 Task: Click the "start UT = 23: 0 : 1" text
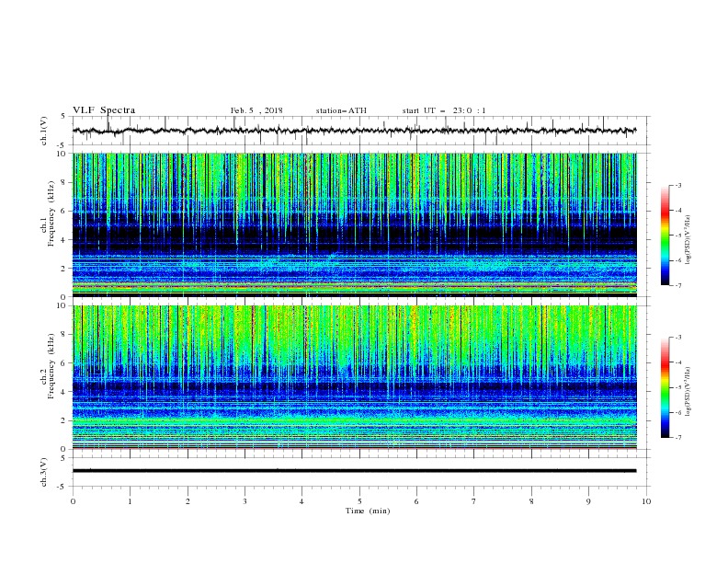point(444,110)
